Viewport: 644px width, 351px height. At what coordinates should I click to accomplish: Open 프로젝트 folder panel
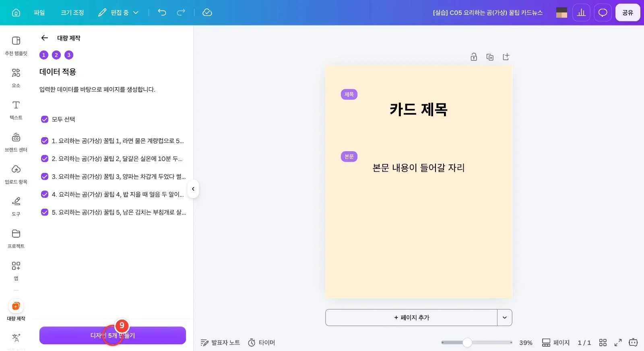coord(16,239)
